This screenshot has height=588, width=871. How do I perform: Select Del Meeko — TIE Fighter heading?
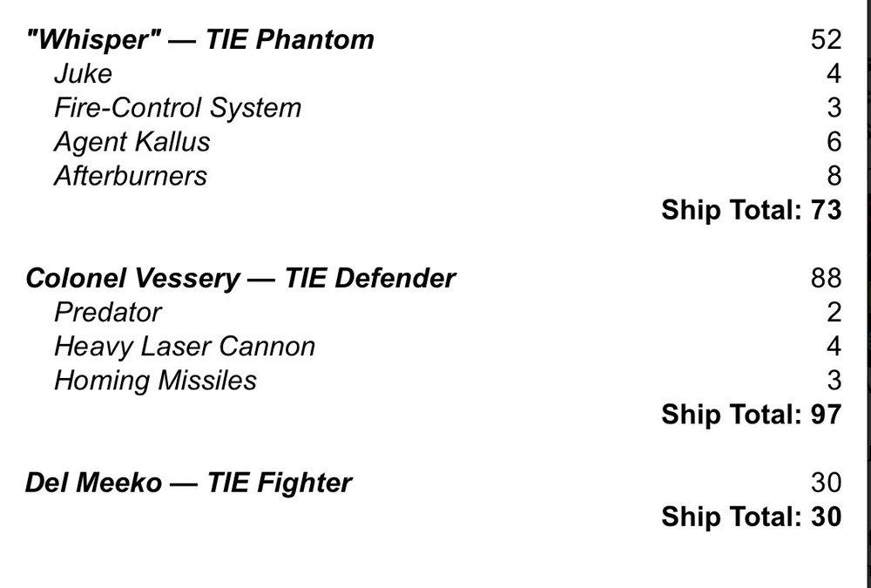[x=188, y=483]
